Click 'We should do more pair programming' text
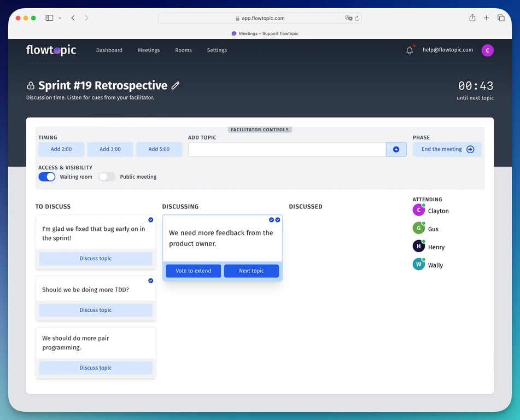This screenshot has width=520, height=420. tap(75, 343)
